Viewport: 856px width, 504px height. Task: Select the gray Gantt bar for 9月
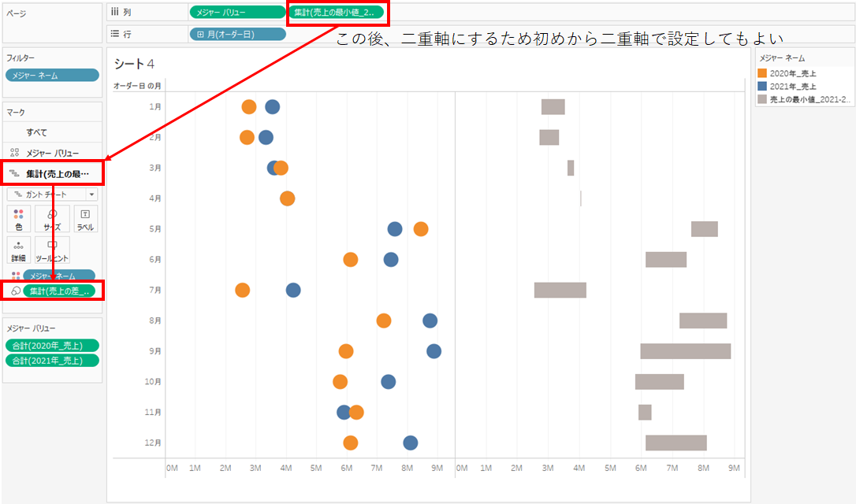point(686,351)
